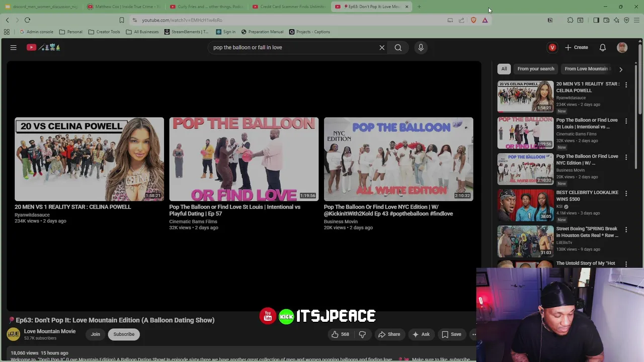Go back in browser history
644x362 pixels.
point(7,20)
